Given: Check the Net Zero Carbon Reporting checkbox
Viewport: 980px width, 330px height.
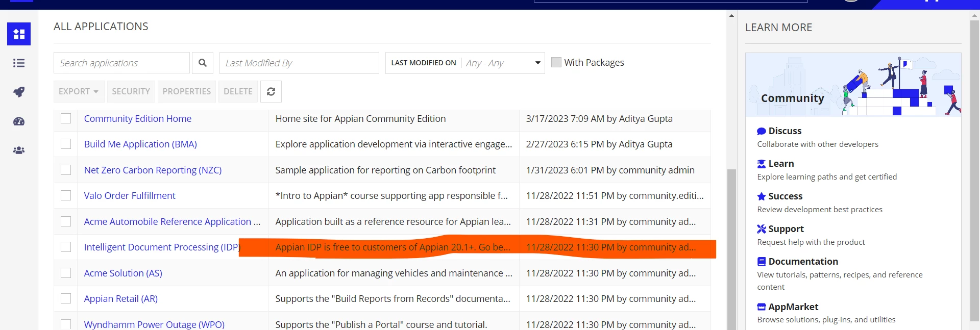Looking at the screenshot, I should (66, 170).
